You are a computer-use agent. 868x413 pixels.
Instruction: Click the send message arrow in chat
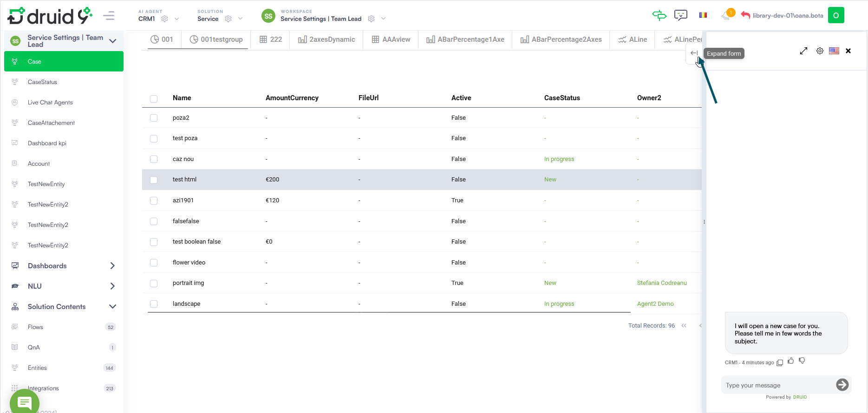842,385
